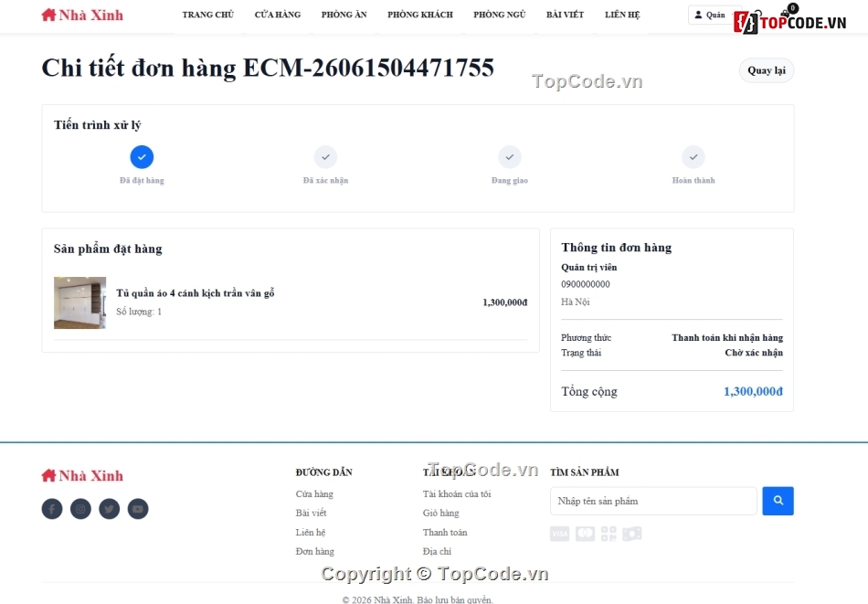The height and width of the screenshot is (604, 868).
Task: Open the PHÒNG KHÁCH category
Action: (420, 15)
